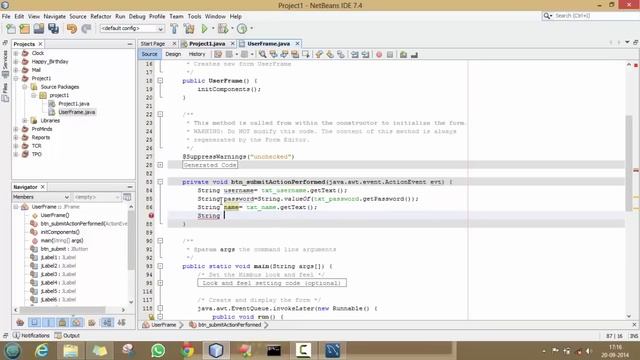This screenshot has width=640, height=360.
Task: Click the Profile Project toolbar icon
Action: tap(242, 29)
